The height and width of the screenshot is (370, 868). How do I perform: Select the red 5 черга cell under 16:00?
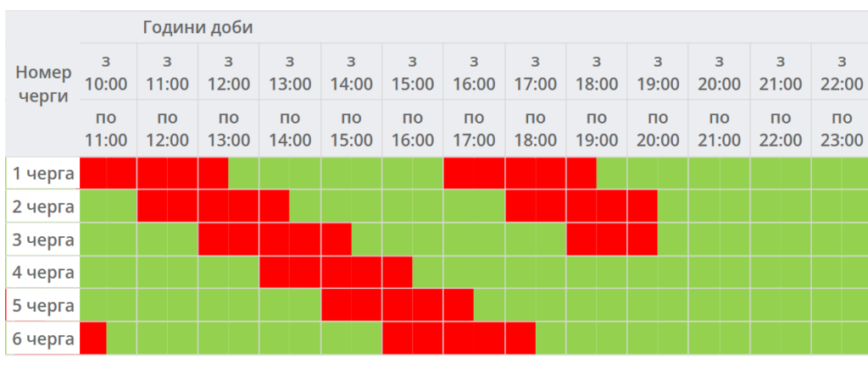459,306
